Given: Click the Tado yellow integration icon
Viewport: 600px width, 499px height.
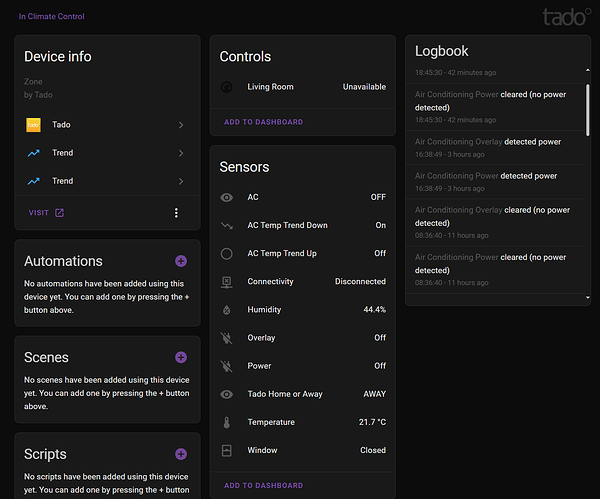Looking at the screenshot, I should [33, 125].
